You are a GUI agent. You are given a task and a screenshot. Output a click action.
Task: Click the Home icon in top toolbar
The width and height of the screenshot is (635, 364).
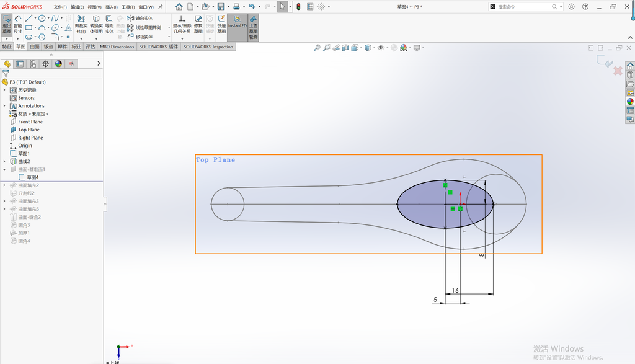(x=179, y=7)
